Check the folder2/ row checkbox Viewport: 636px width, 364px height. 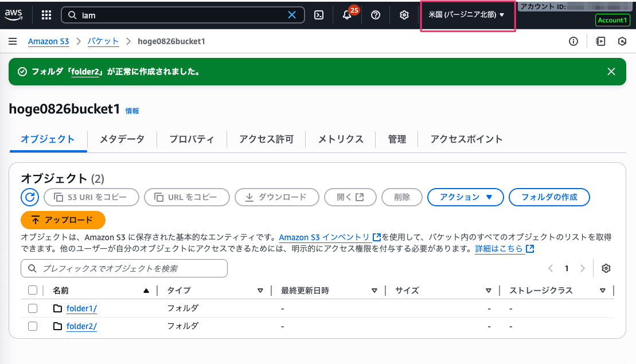tap(33, 326)
